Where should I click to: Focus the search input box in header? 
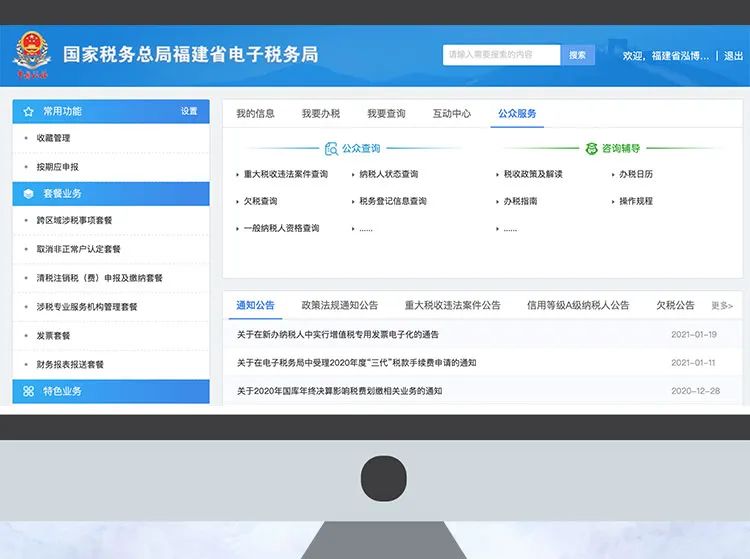[501, 55]
